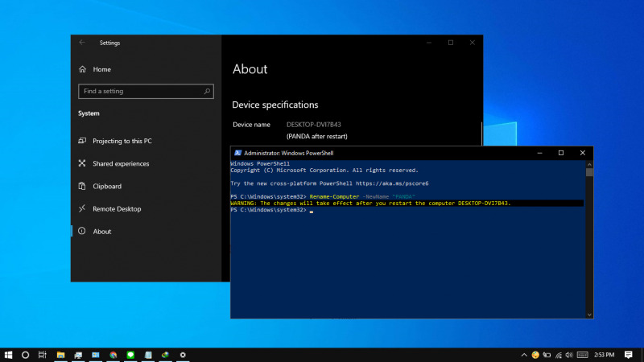Screen dimensions: 644x362
Task: Select the Shared experiences icon
Action: pos(82,163)
